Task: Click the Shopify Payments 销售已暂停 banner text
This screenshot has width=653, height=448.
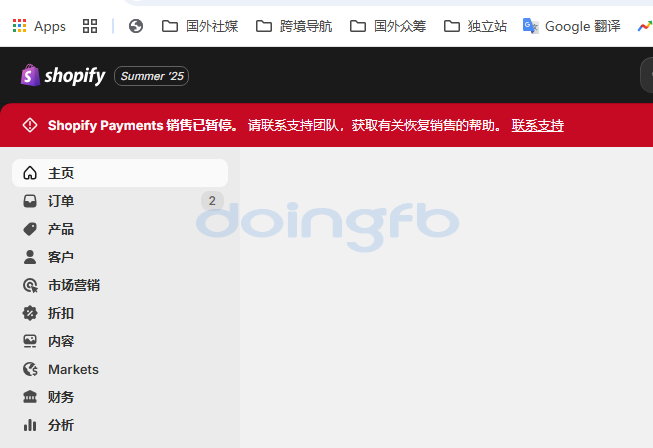Action: click(x=143, y=125)
